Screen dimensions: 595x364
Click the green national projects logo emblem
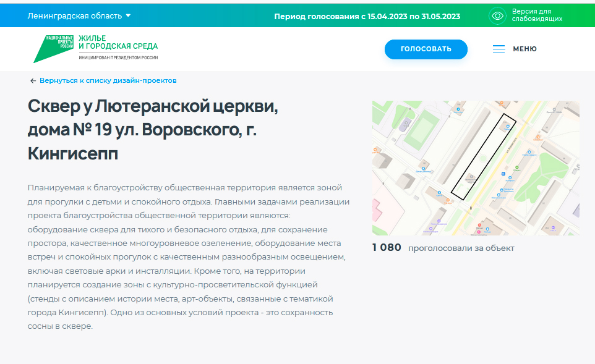point(54,49)
